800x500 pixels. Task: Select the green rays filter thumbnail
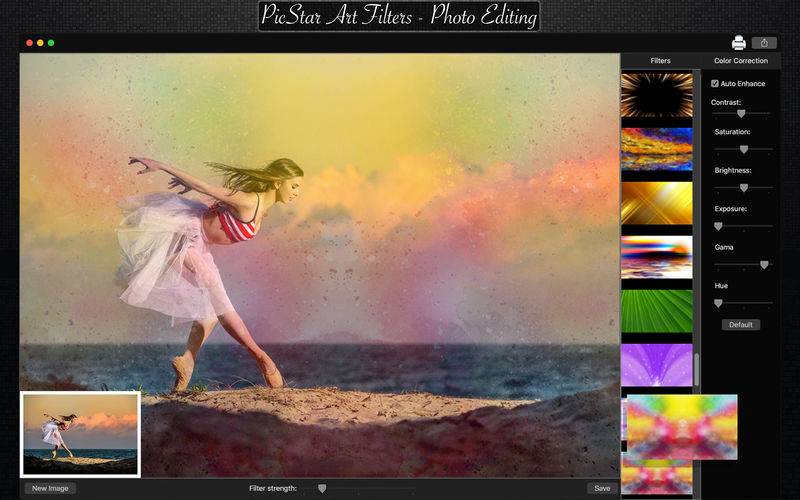[657, 311]
